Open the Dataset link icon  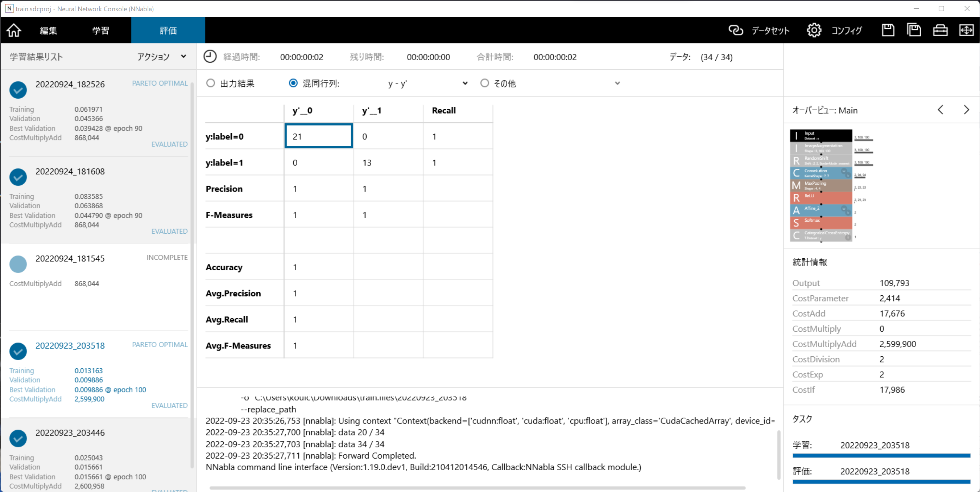(735, 30)
